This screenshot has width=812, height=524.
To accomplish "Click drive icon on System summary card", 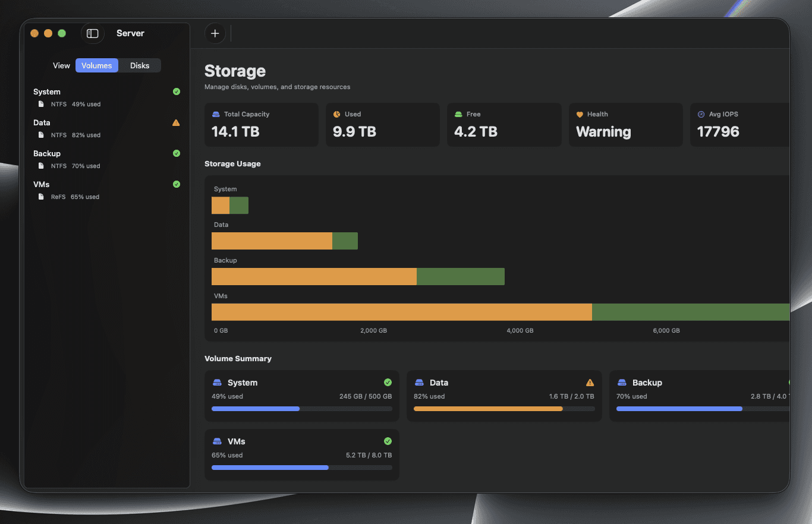I will point(216,383).
